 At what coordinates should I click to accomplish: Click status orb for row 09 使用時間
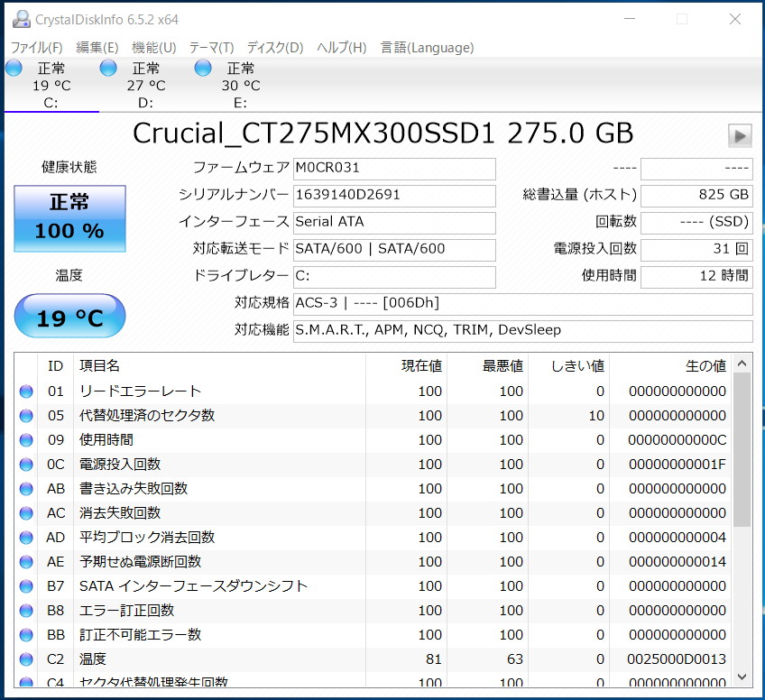26,440
